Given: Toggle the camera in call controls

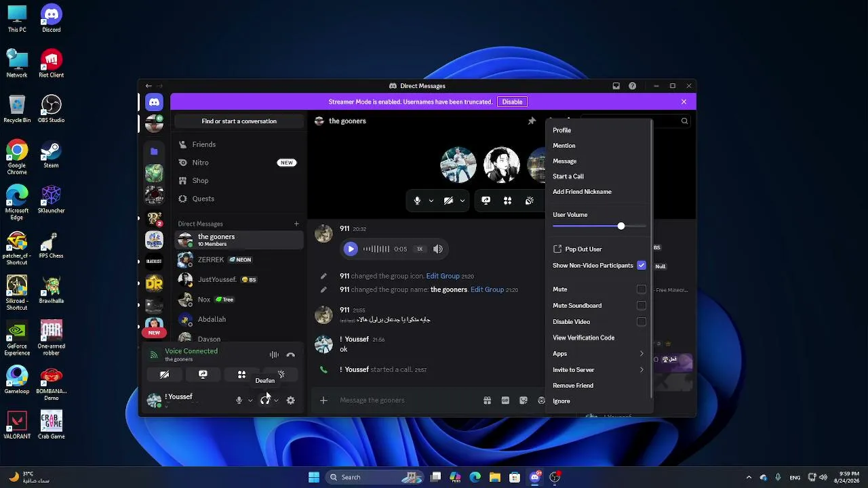Looking at the screenshot, I should (448, 201).
